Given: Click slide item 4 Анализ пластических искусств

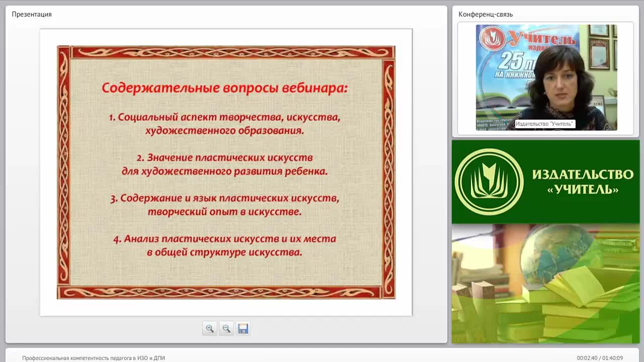Looking at the screenshot, I should pyautogui.click(x=225, y=245).
